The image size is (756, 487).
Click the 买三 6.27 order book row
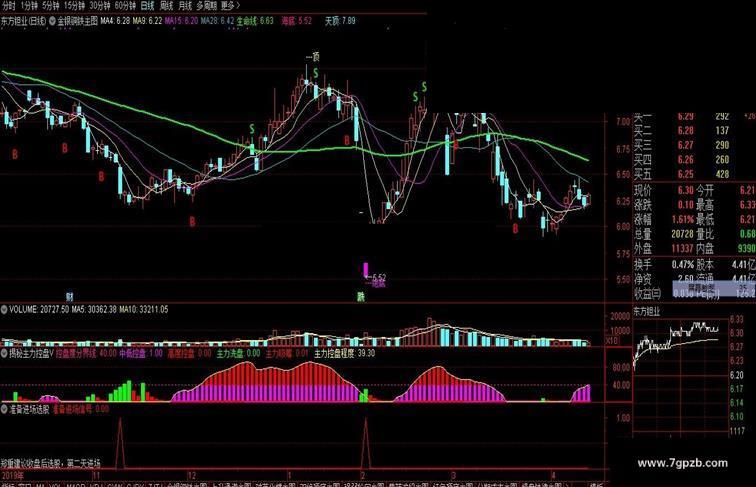point(694,145)
